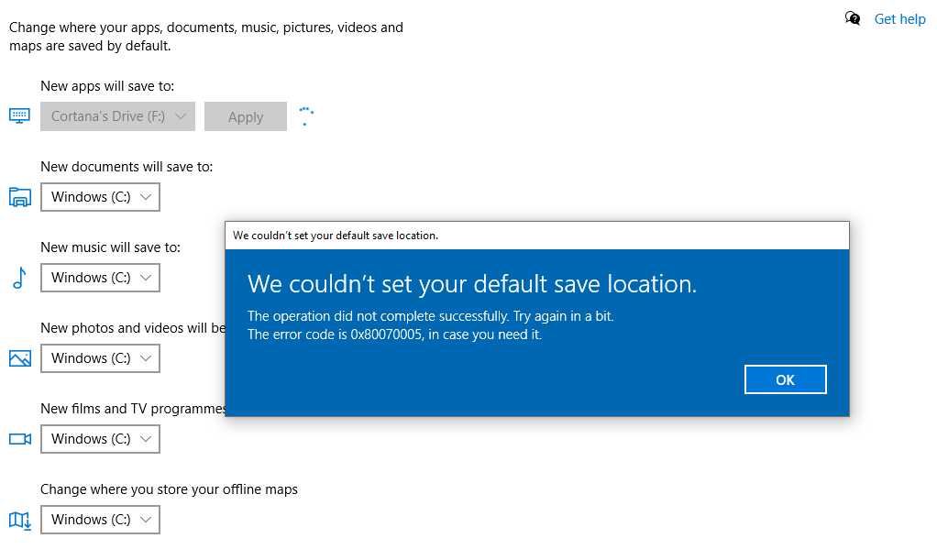Image resolution: width=937 pixels, height=560 pixels.
Task: Click the video camera icon
Action: (20, 439)
